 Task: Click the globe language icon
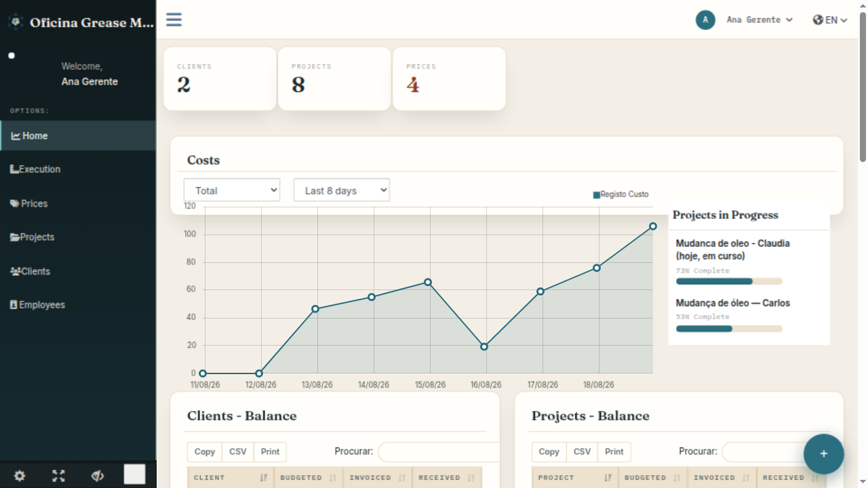818,20
